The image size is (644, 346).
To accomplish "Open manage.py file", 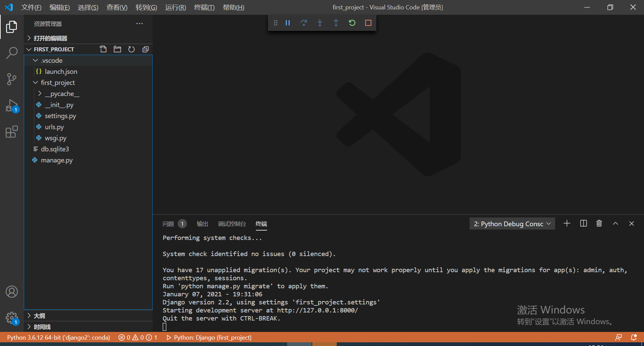I will 89,160.
